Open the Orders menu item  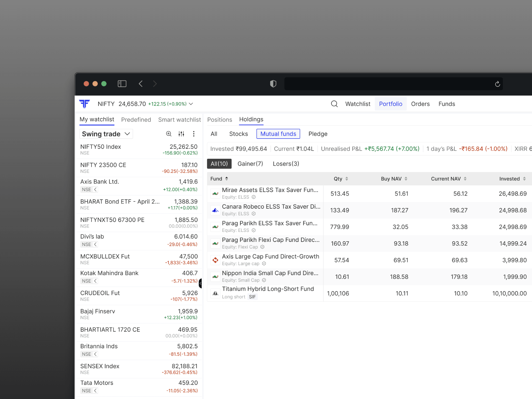pyautogui.click(x=420, y=104)
